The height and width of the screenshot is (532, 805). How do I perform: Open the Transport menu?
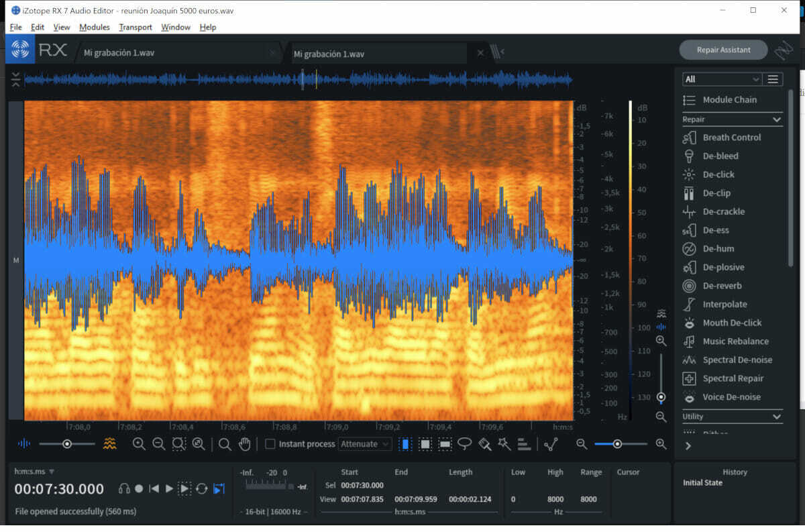tap(136, 28)
